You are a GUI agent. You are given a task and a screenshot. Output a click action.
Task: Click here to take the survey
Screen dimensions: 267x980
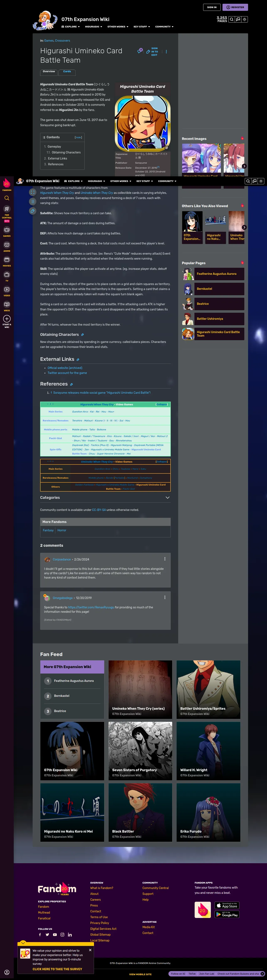[57, 969]
